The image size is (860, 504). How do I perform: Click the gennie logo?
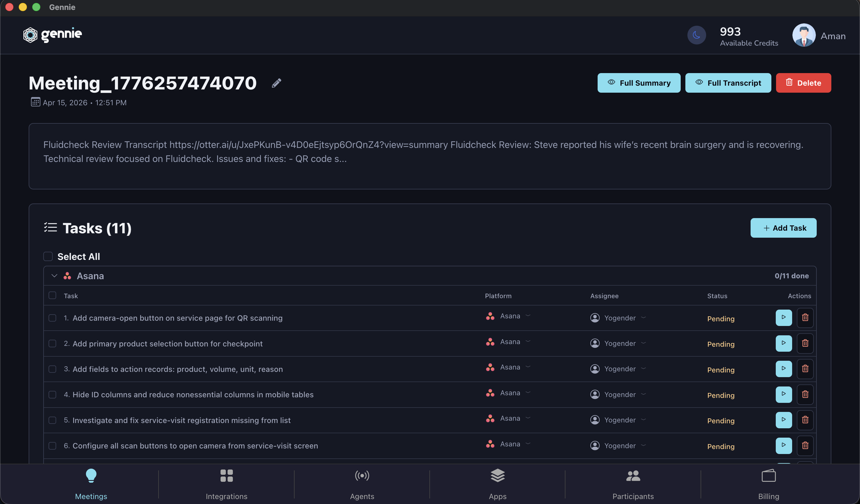tap(53, 35)
